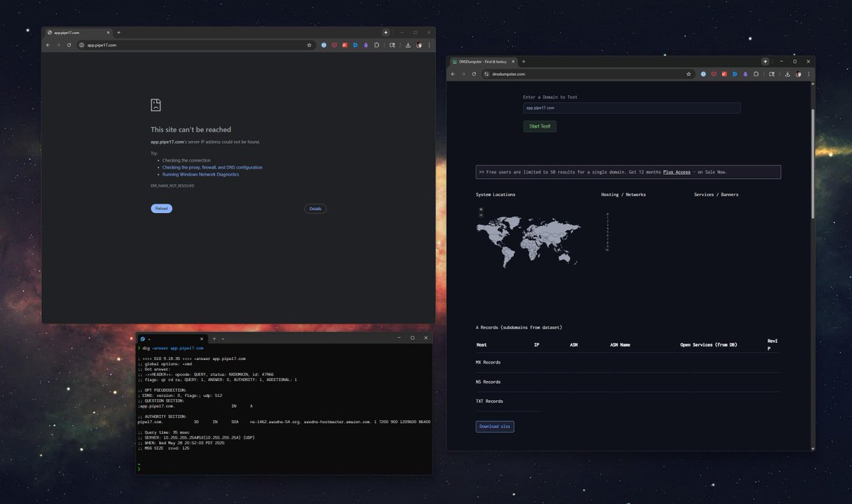This screenshot has height=504, width=852.
Task: Add a new terminal tab
Action: [x=214, y=339]
